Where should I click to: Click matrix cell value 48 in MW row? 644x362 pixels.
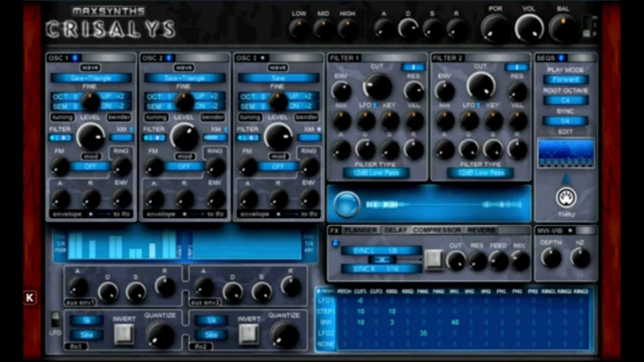[455, 322]
